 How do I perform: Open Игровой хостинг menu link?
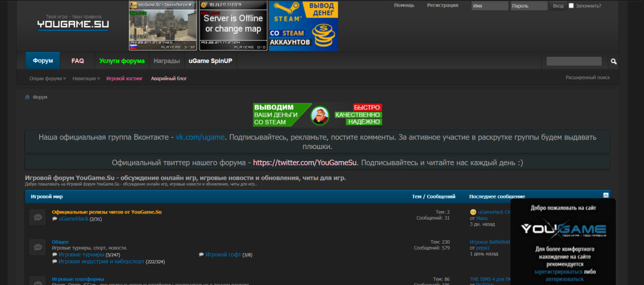click(x=124, y=79)
